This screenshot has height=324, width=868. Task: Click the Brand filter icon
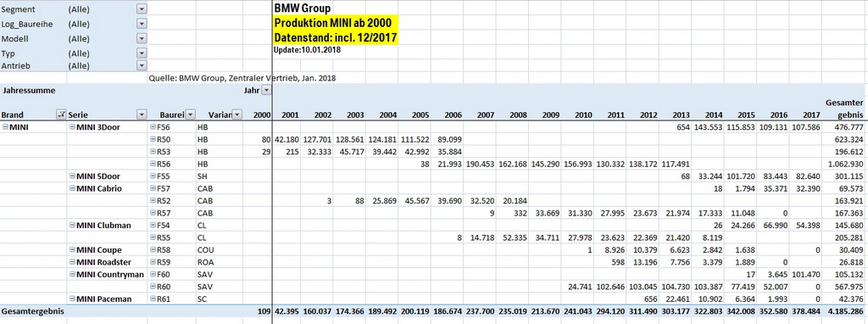61,115
